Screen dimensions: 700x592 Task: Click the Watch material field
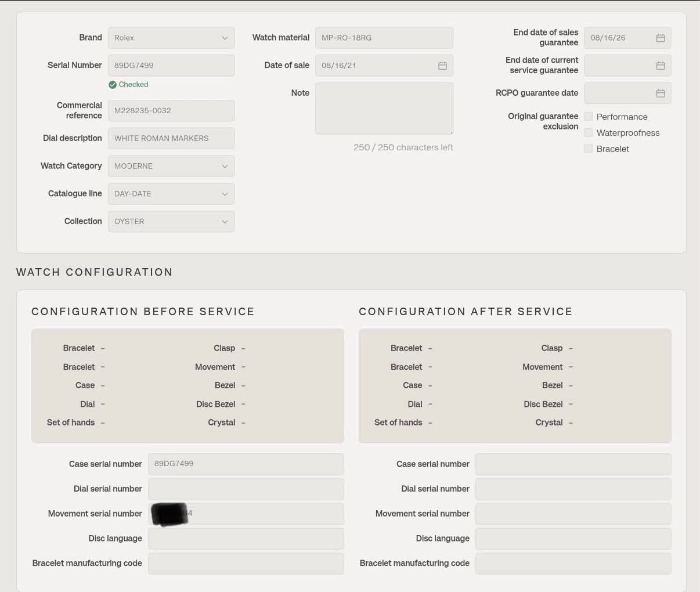click(384, 38)
